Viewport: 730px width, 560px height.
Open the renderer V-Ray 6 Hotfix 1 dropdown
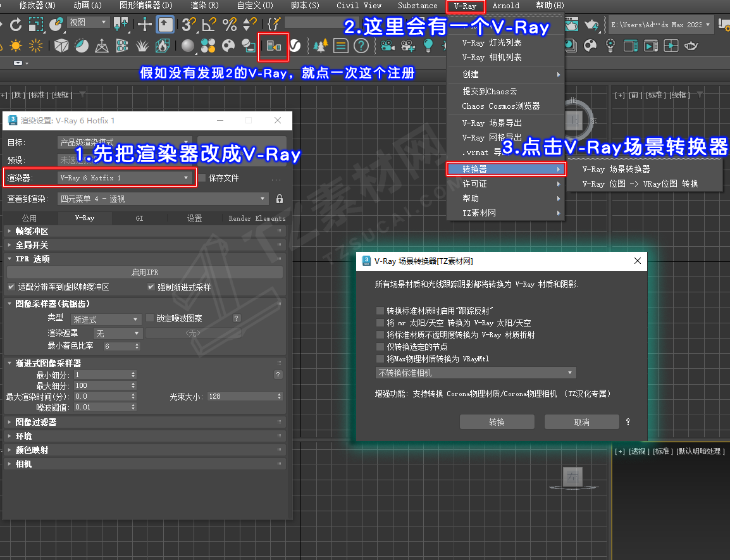coord(125,178)
